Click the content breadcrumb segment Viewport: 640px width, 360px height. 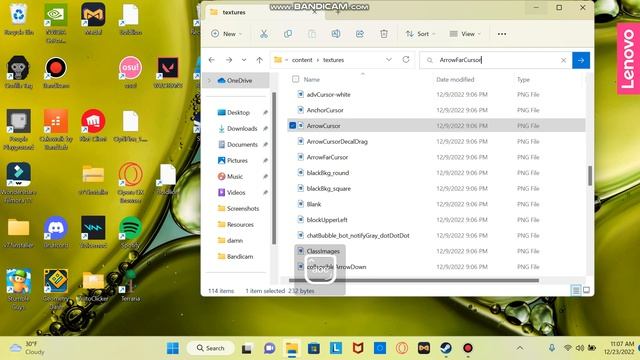(302, 60)
